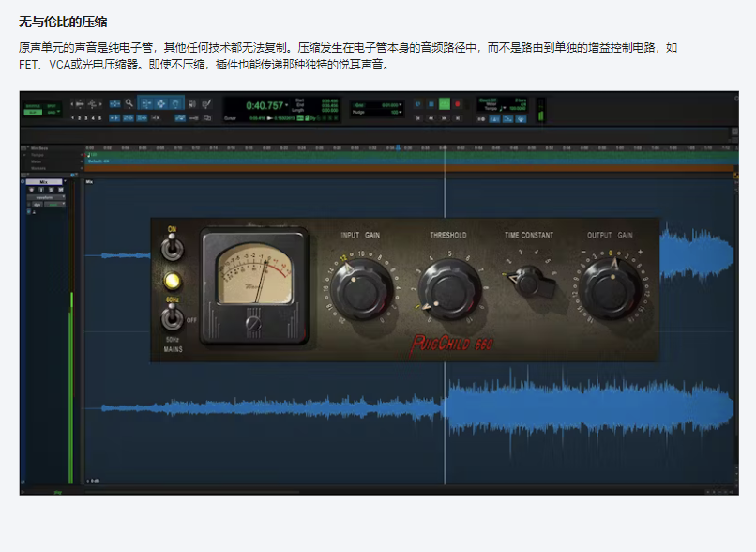Click the blue marker on timeline ruler

398,148
